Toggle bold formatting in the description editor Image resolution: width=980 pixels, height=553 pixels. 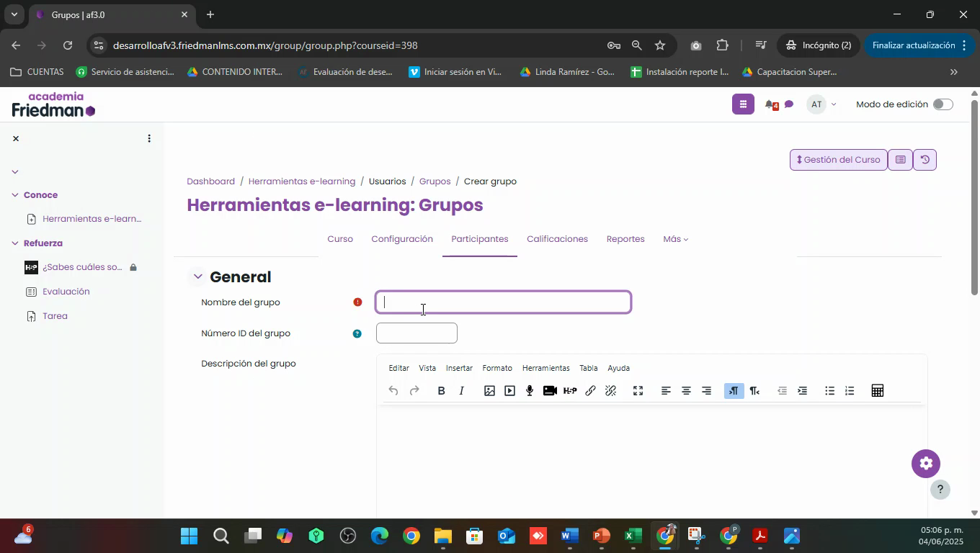point(441,391)
